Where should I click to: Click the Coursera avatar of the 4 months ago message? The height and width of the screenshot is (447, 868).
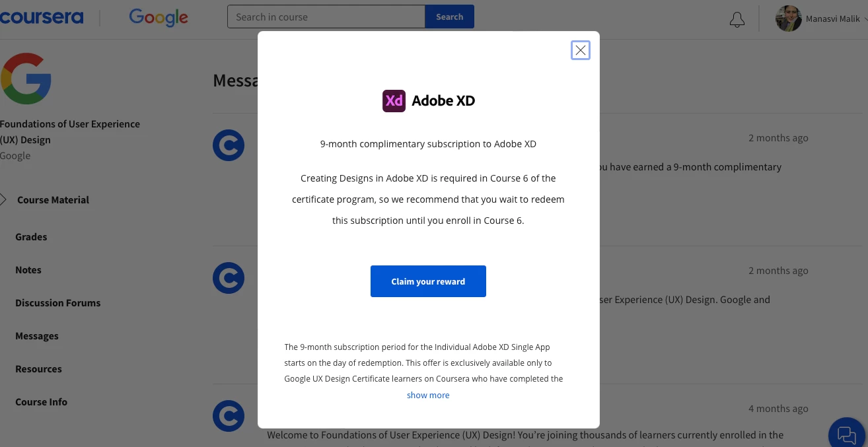pyautogui.click(x=229, y=416)
